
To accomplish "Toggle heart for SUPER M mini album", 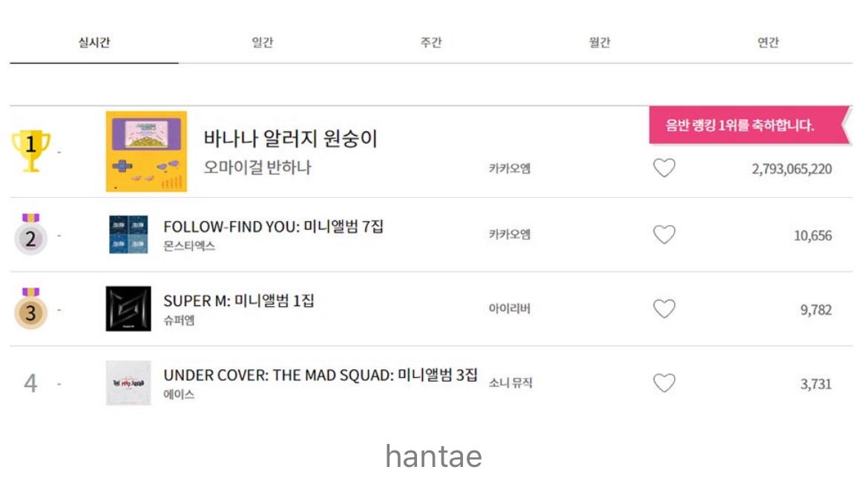I will (664, 309).
